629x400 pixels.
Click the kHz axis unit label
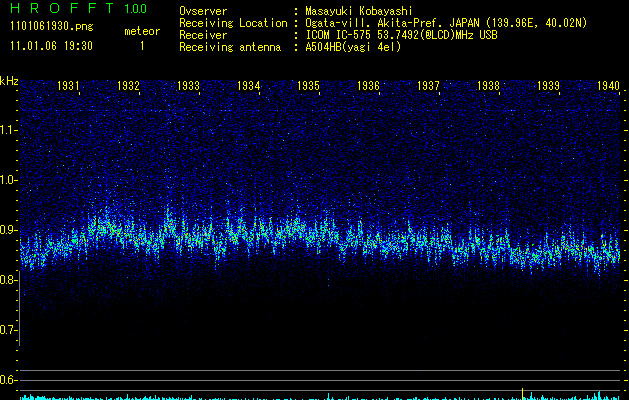[9, 80]
